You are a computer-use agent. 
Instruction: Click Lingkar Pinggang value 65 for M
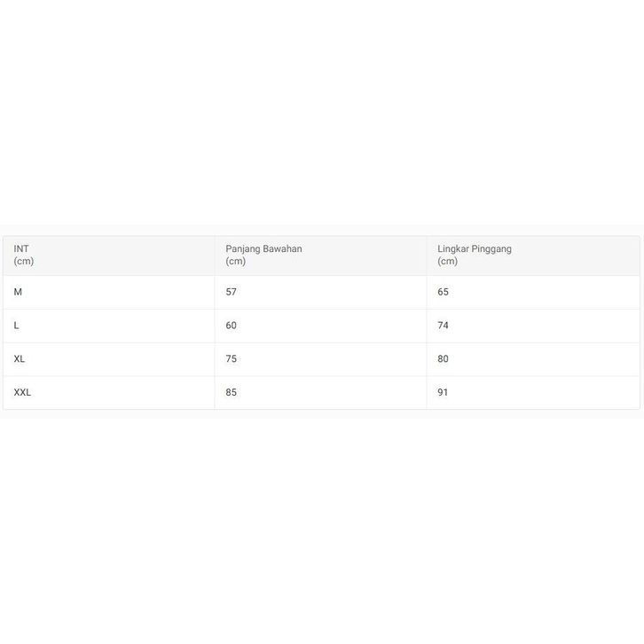[x=444, y=292]
